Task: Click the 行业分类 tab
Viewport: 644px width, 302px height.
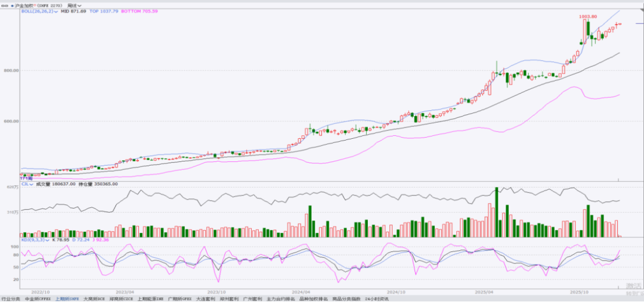Action: pyautogui.click(x=10, y=299)
